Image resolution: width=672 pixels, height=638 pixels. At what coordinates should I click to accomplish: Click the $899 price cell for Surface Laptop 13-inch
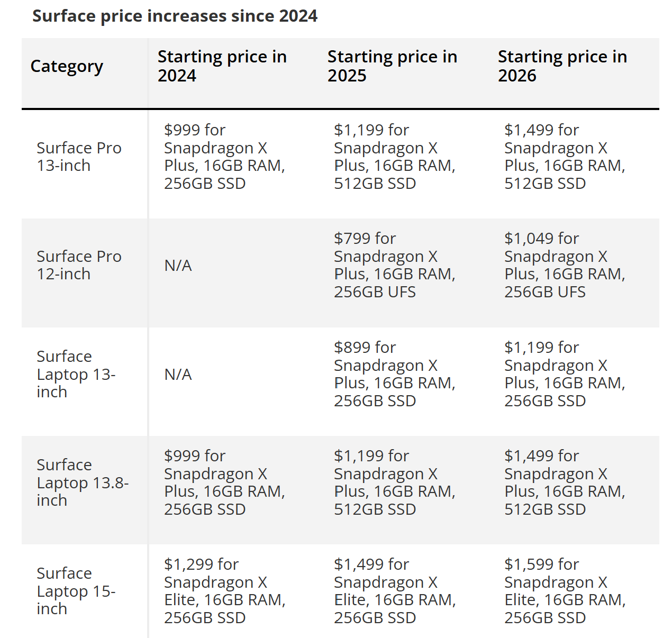(x=394, y=374)
